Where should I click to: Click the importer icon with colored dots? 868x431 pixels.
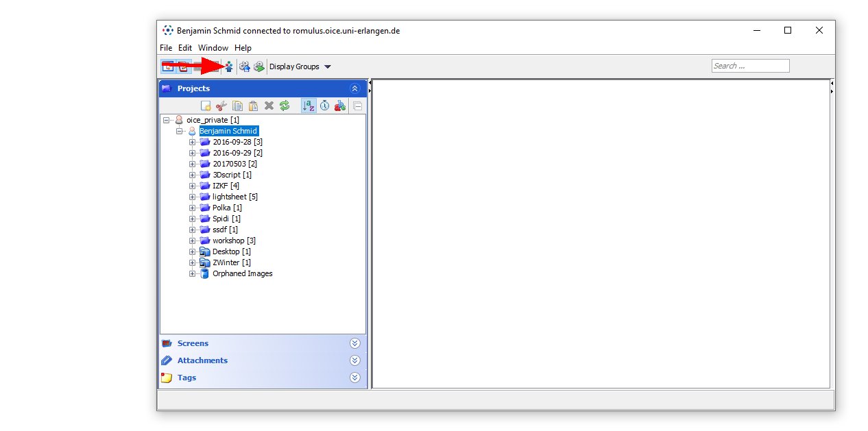228,66
